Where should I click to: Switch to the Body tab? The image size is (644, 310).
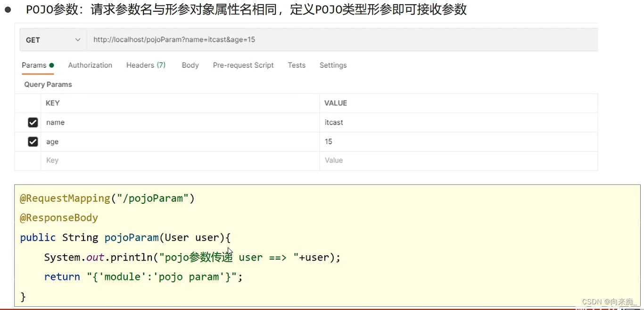point(190,65)
